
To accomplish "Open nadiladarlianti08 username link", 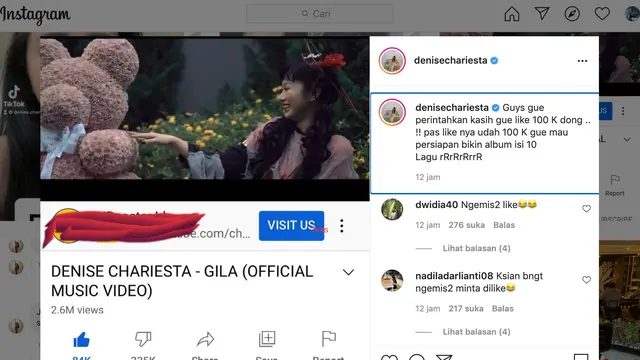I will click(454, 276).
